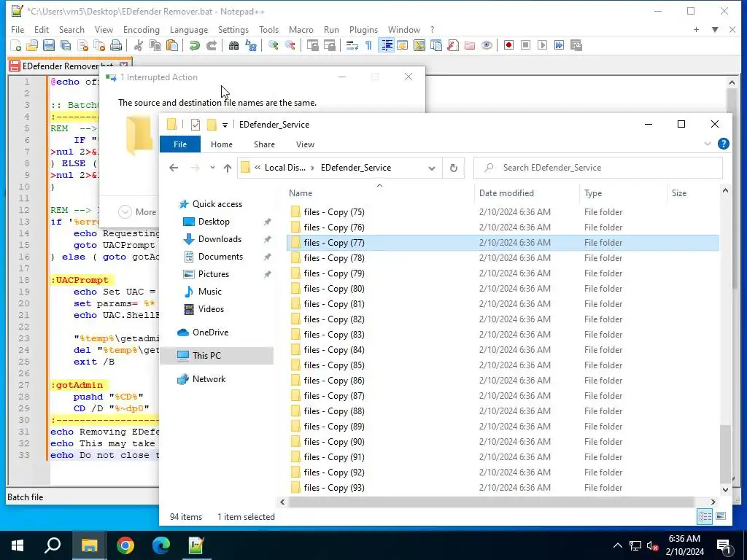Toggle the indent guide toolbar button

(387, 46)
